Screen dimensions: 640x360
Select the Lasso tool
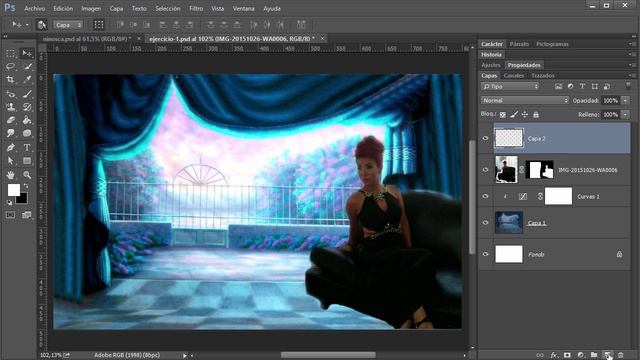pos(11,67)
